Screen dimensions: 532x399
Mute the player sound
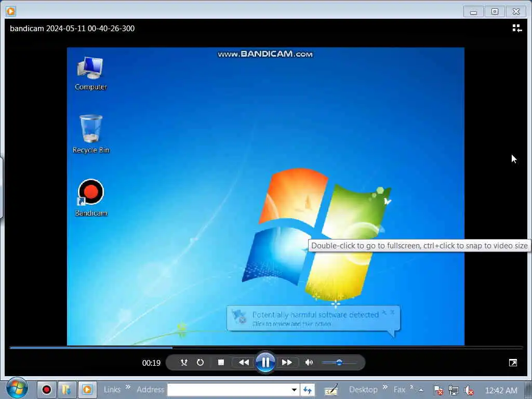[x=309, y=362]
